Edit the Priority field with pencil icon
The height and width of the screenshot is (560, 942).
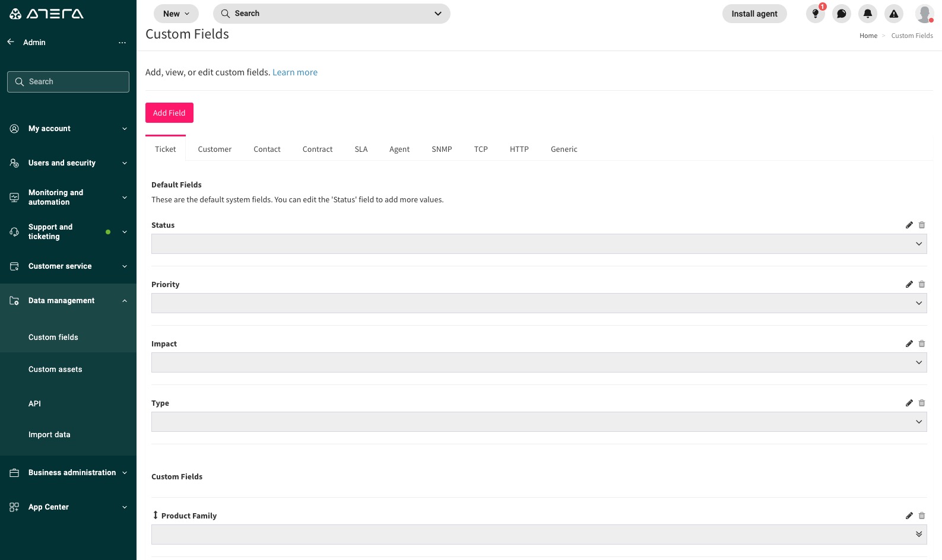click(x=909, y=284)
